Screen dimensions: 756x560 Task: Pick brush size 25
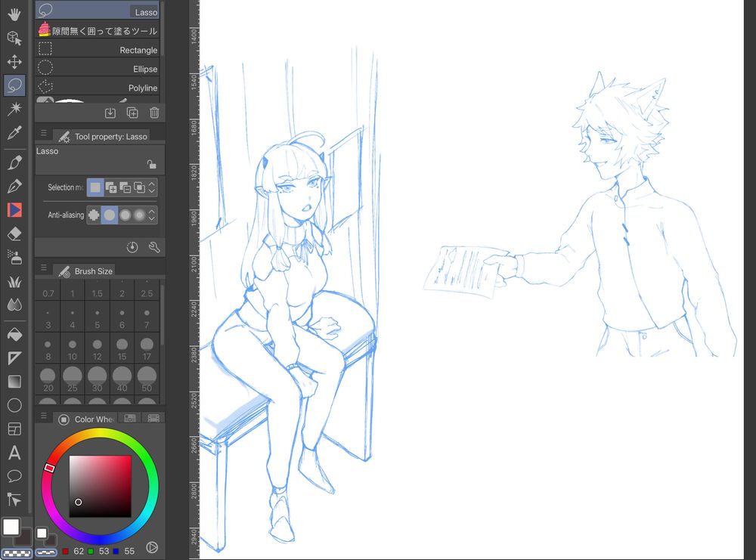[73, 381]
